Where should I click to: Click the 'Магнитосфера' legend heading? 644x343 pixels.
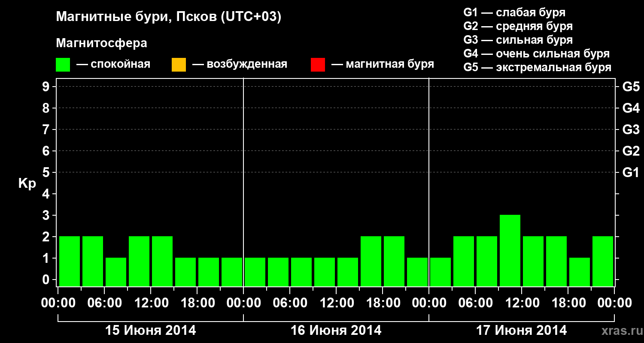pyautogui.click(x=102, y=43)
